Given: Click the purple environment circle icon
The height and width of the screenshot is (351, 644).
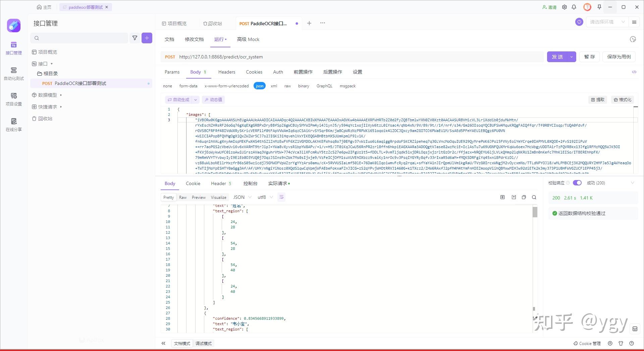Looking at the screenshot, I should coord(579,22).
